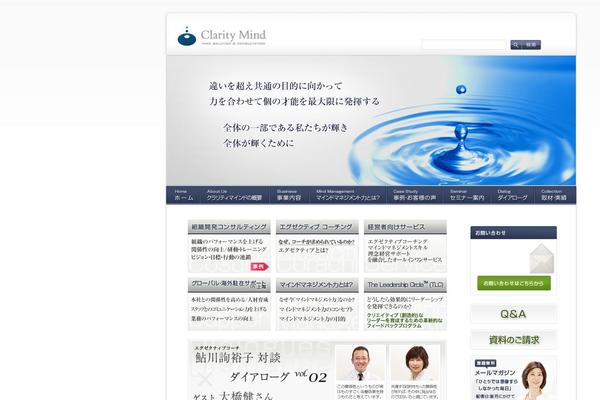Click green お問い合わせはこちらから button
This screenshot has height=400, width=600.
(514, 283)
